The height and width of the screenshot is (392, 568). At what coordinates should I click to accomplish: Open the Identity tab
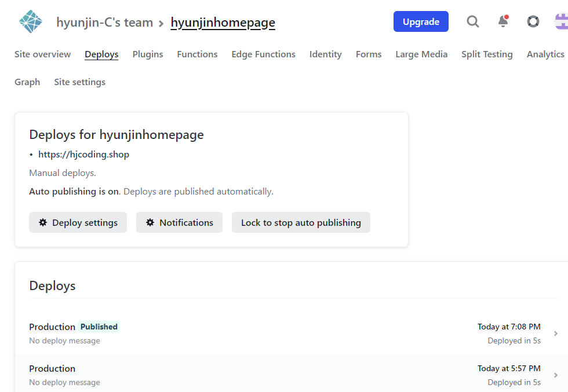pos(325,54)
